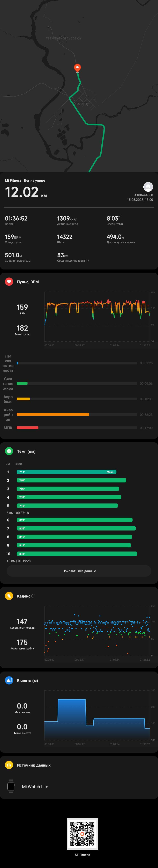
Task: Click the orange anaerobic zone bar
Action: click(53, 414)
